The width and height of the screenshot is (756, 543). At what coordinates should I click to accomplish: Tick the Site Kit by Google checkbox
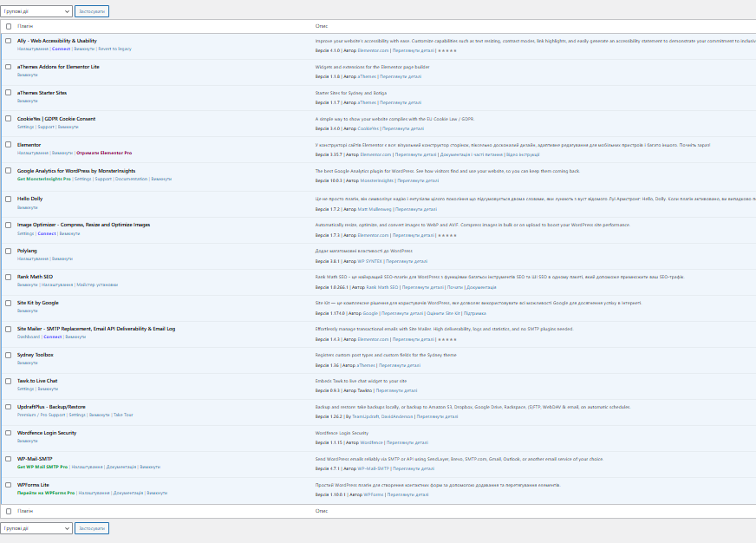[8, 303]
